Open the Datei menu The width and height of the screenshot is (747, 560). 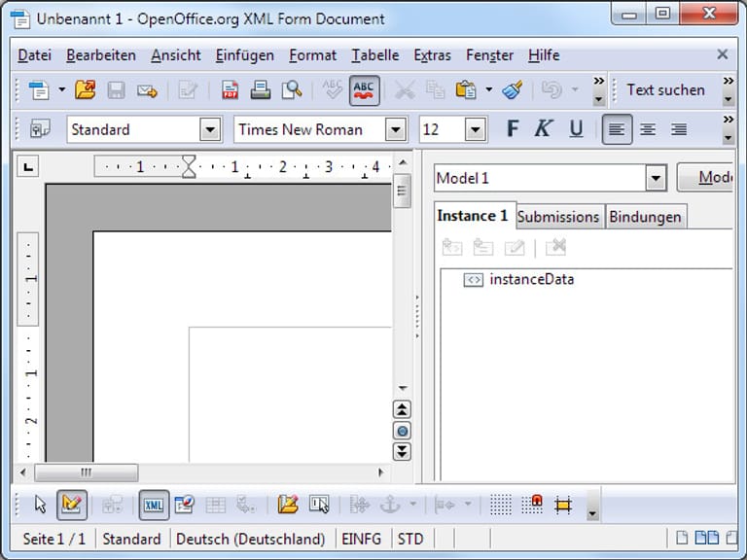click(x=34, y=55)
